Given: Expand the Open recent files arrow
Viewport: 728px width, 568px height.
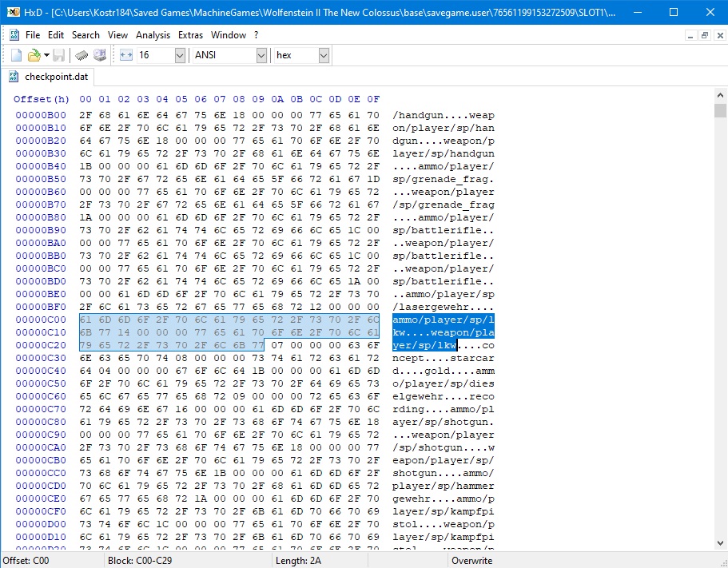Looking at the screenshot, I should pos(46,55).
